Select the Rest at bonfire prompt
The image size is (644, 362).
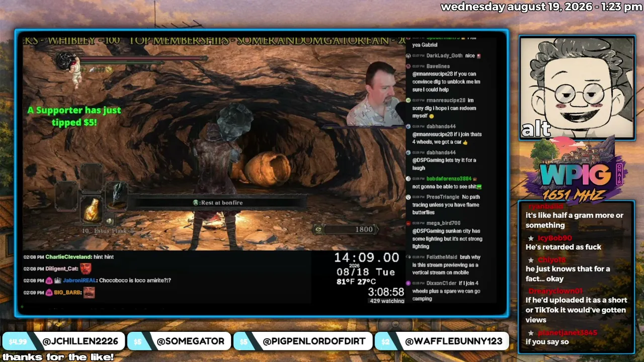coord(217,203)
